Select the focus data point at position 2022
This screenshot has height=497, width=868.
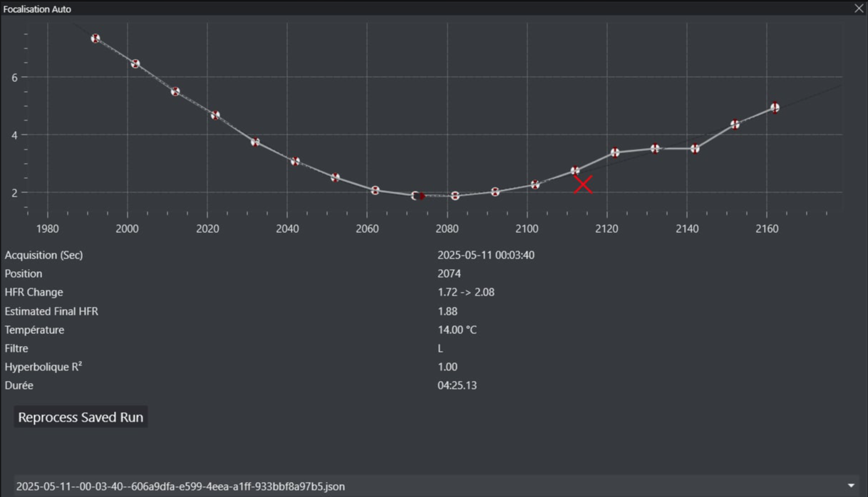[215, 115]
